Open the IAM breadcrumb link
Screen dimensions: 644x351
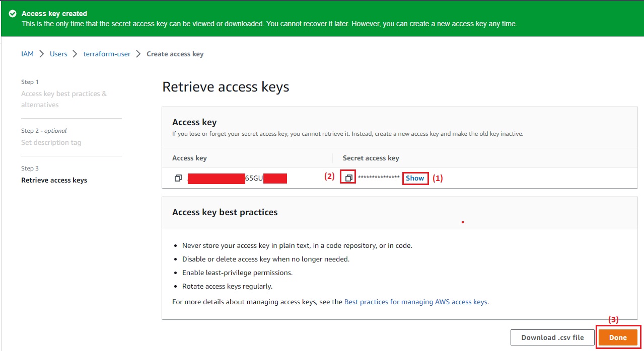(x=27, y=54)
